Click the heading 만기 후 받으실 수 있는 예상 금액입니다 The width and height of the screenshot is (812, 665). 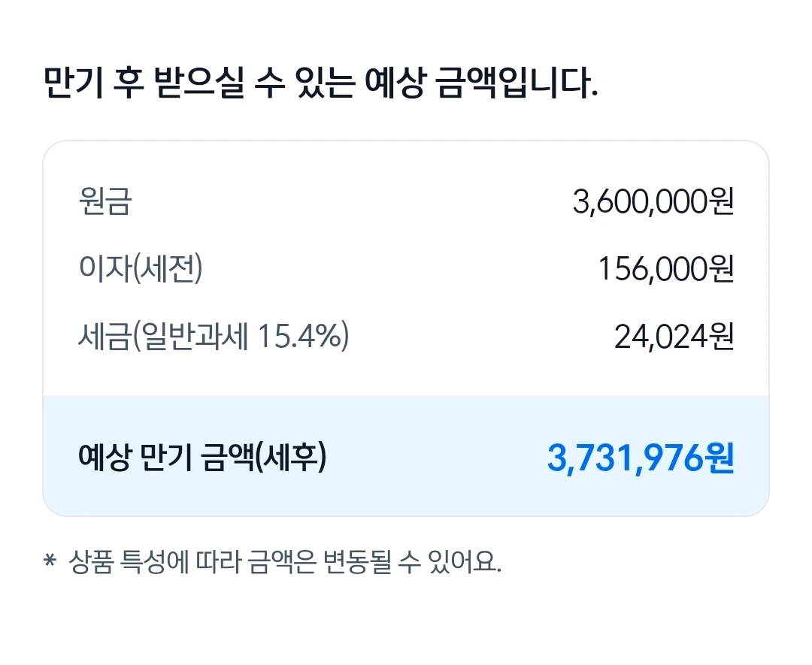[320, 83]
